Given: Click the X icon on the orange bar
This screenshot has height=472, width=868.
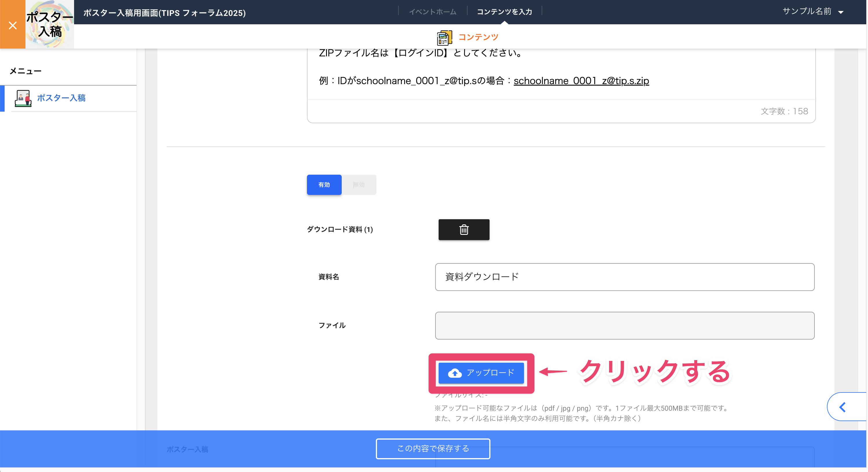Looking at the screenshot, I should click(12, 25).
